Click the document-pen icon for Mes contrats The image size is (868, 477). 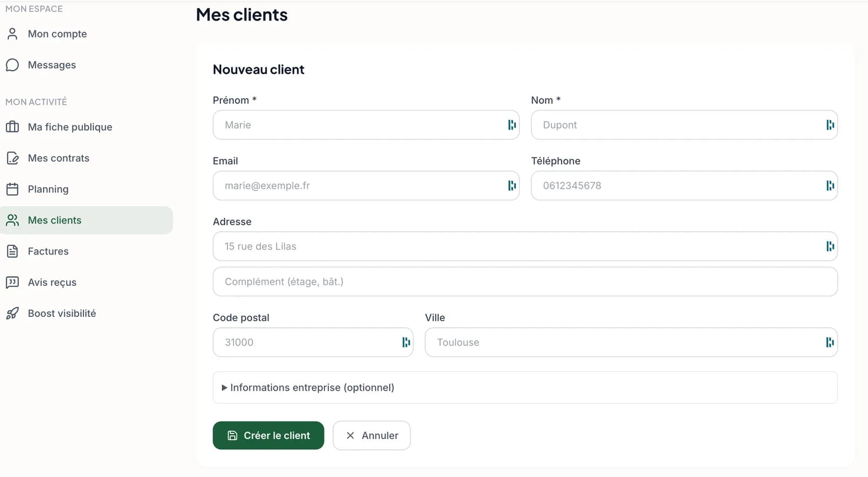click(12, 158)
